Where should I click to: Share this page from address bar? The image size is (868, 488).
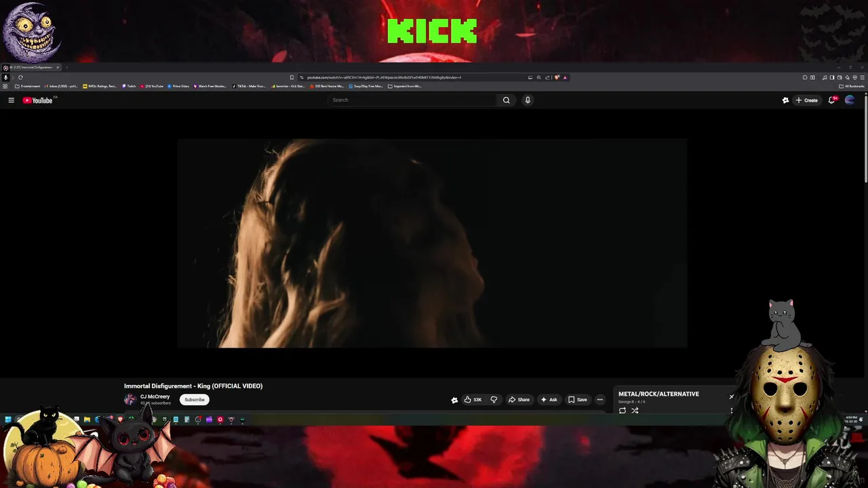coord(547,77)
